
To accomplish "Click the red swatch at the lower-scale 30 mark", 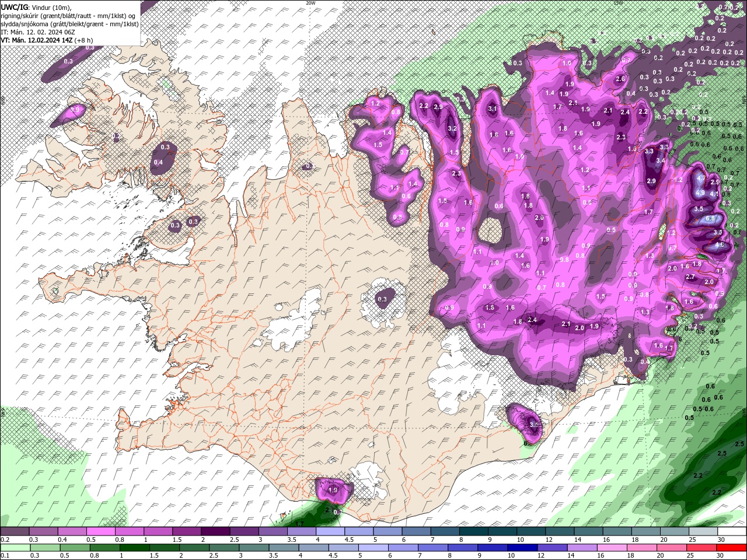I will coord(731,548).
